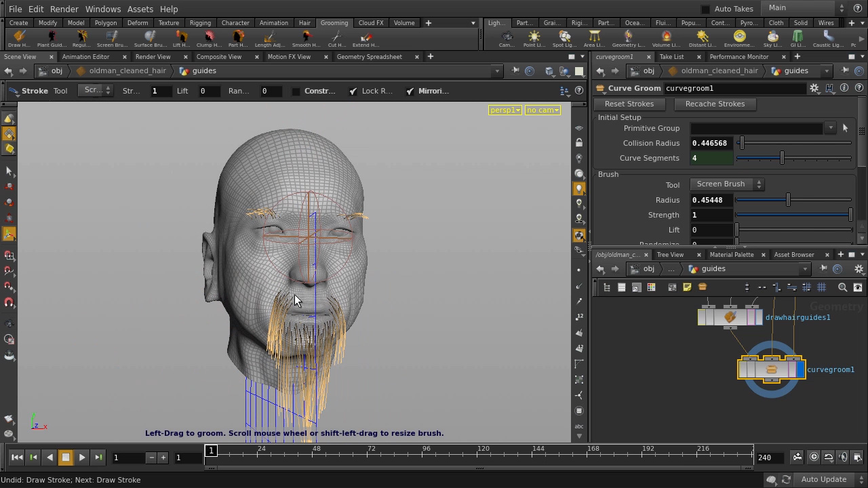Click the Recache Strokes button
The height and width of the screenshot is (488, 868).
[x=715, y=104]
